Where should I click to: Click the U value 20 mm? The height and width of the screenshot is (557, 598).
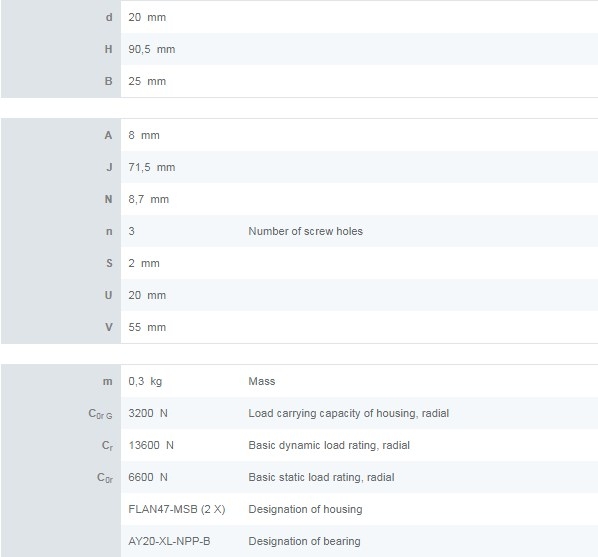coord(147,295)
